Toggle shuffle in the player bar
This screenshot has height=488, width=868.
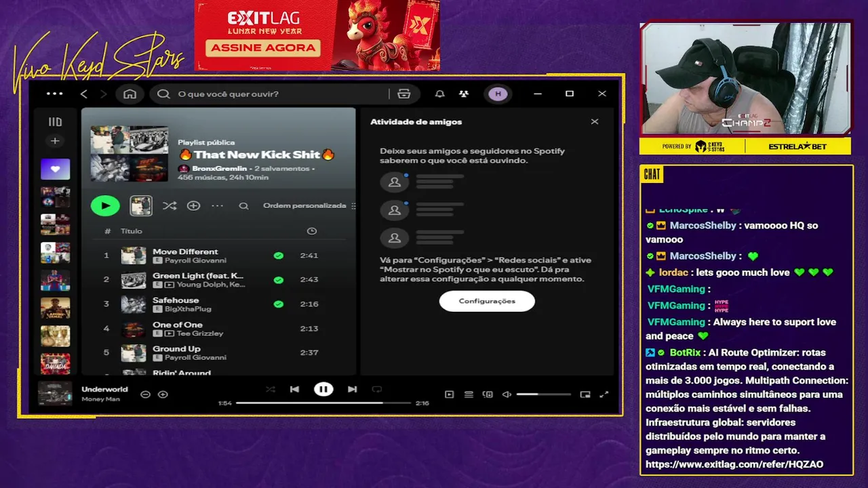(271, 389)
